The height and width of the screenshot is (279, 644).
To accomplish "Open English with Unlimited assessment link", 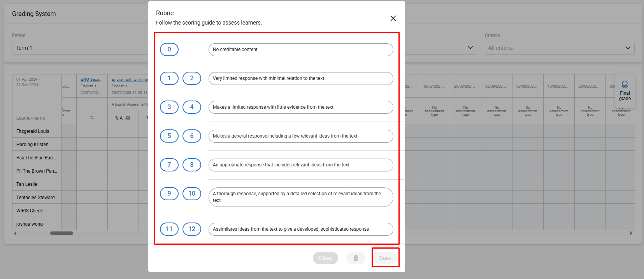I will [x=130, y=79].
